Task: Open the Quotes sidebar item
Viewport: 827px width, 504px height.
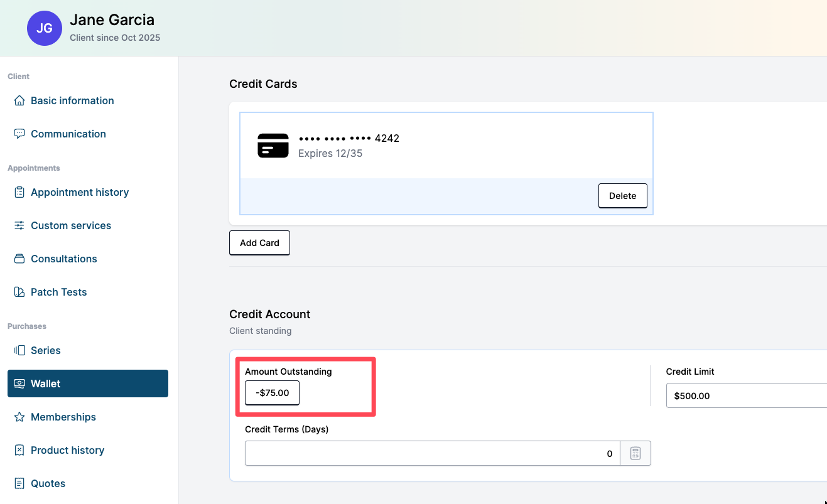Action: (48, 483)
